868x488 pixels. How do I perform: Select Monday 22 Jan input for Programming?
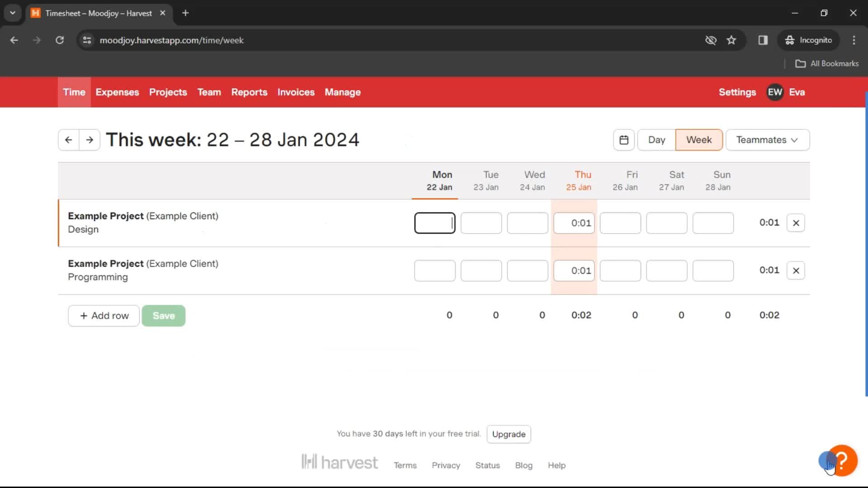(434, 271)
